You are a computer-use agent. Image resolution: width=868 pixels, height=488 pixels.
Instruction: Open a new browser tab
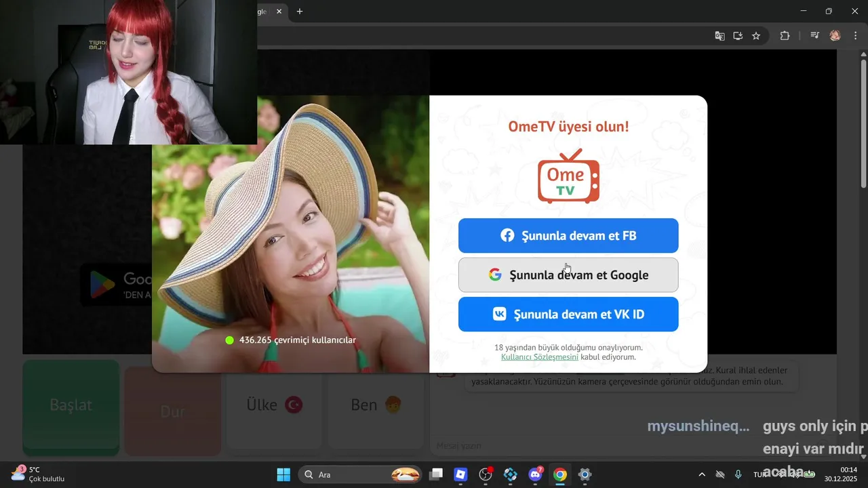(300, 12)
